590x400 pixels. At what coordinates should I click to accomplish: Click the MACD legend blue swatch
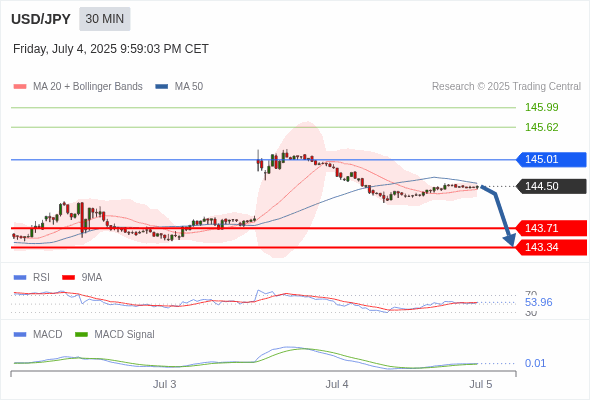20,335
